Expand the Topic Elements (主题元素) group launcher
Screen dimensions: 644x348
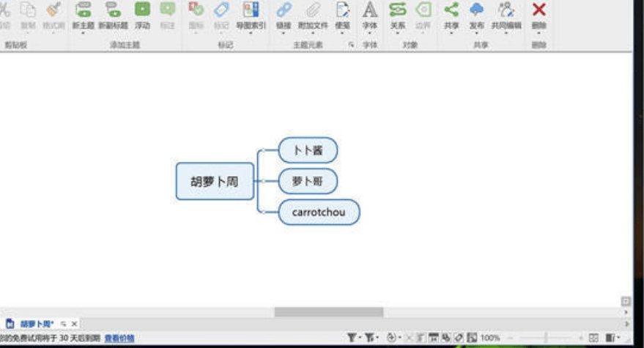(x=351, y=45)
